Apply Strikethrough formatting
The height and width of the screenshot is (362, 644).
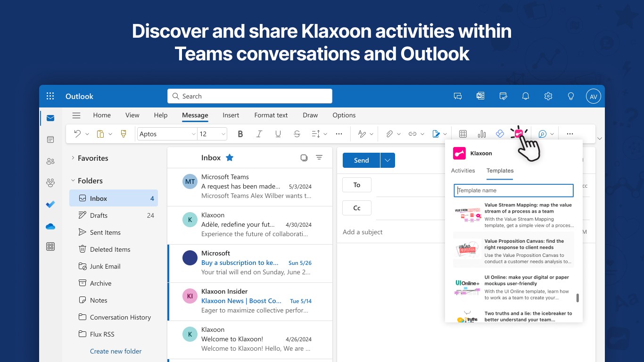click(x=297, y=134)
